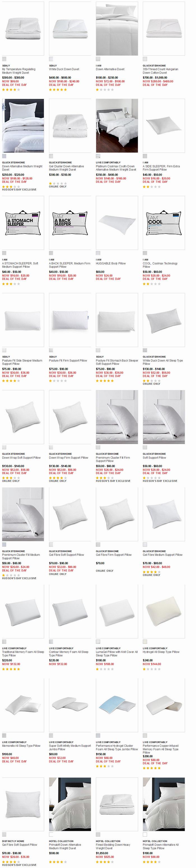Open Performance Hydrogel Cluster Foam pillow image
Screen dimensions: 196x868
coord(117,706)
